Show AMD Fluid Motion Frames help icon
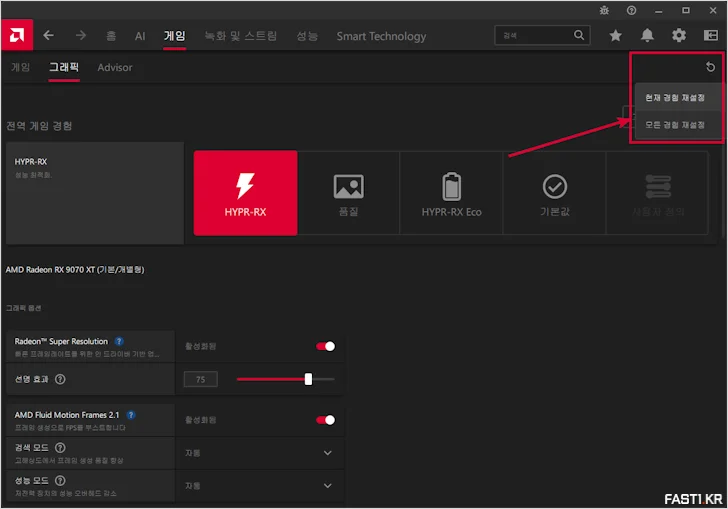Viewport: 728px width, 509px height. click(131, 415)
